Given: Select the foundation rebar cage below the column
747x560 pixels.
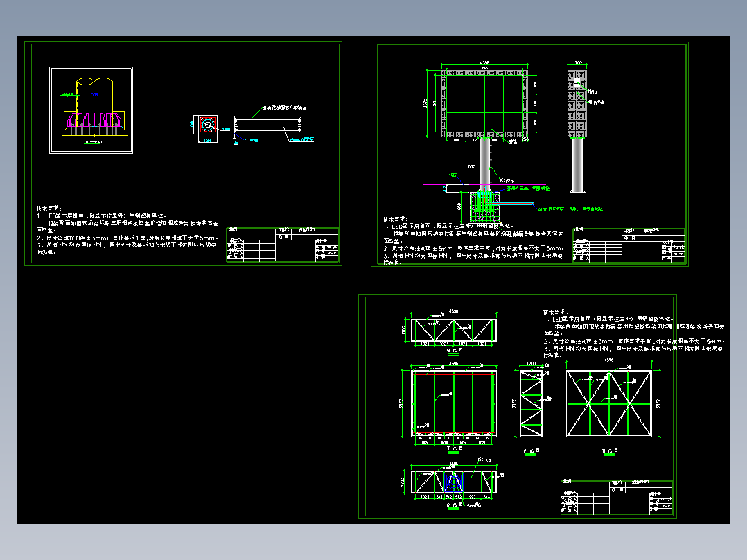Looking at the screenshot, I should point(484,206).
